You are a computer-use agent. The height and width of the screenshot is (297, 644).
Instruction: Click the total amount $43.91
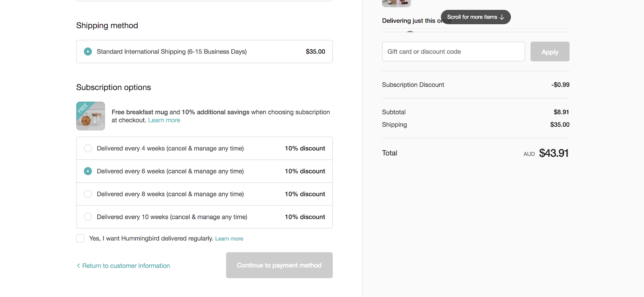(553, 153)
